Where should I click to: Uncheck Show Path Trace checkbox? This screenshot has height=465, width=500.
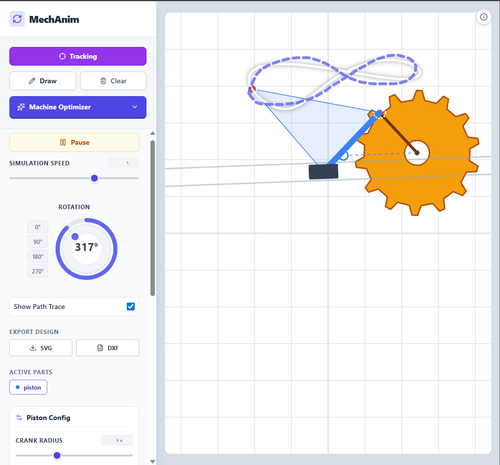(131, 306)
